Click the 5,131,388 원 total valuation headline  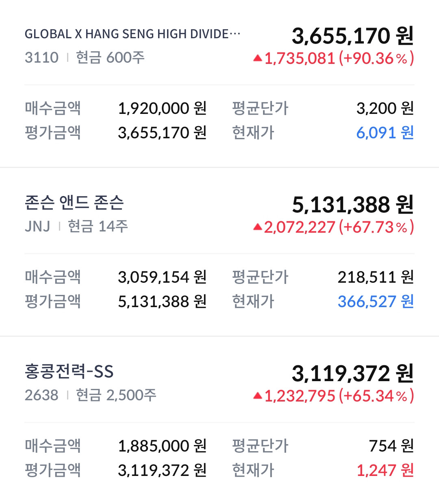(x=352, y=205)
